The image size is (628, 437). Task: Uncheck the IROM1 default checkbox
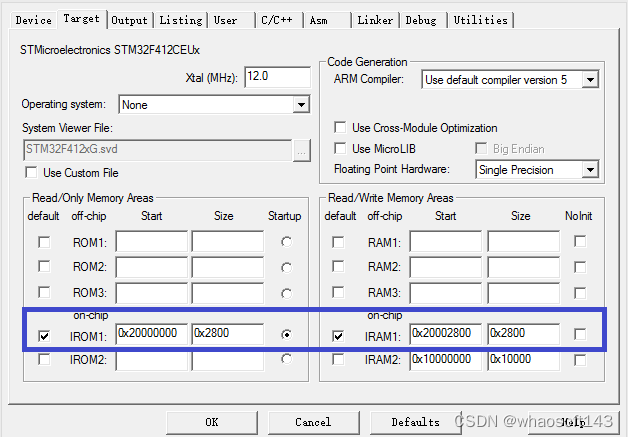click(44, 336)
